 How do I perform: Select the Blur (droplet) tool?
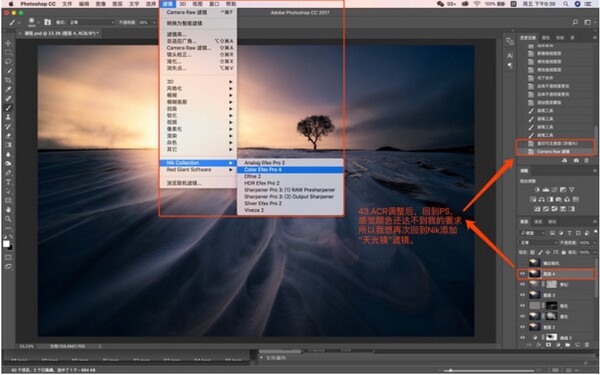pos(8,154)
